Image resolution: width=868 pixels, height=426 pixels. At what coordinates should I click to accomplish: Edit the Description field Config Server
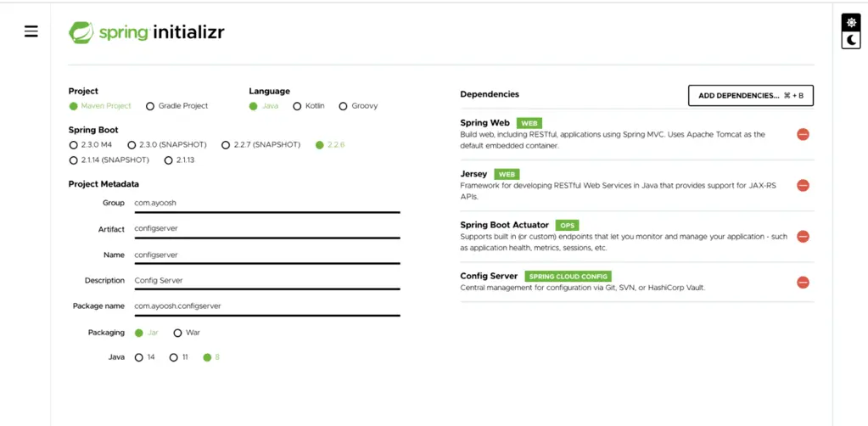click(266, 280)
